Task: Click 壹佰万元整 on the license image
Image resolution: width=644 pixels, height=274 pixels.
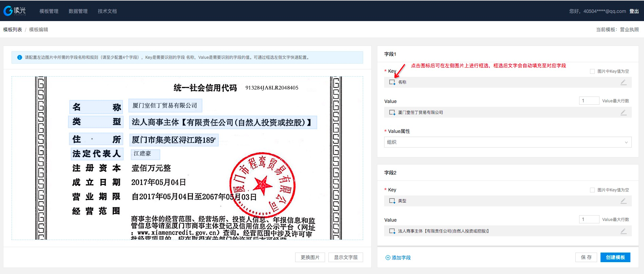Action: [151, 168]
